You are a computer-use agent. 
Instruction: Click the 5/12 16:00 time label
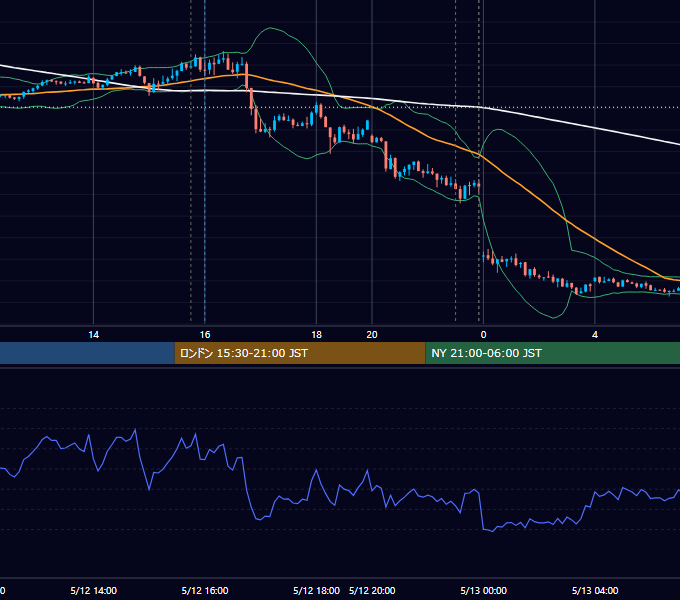point(205,590)
